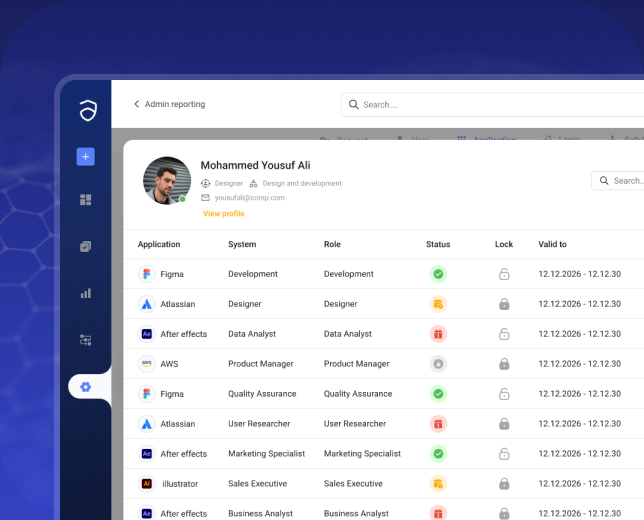Open the dashboard grid icon in sidebar

pyautogui.click(x=86, y=200)
